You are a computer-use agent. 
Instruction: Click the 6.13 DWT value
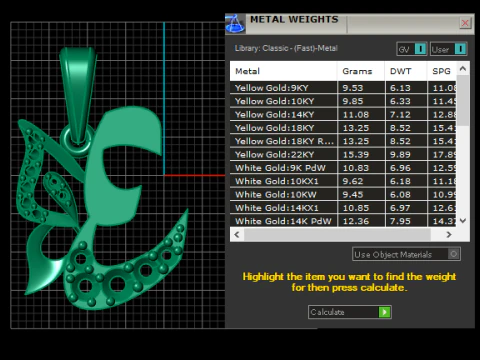click(400, 88)
